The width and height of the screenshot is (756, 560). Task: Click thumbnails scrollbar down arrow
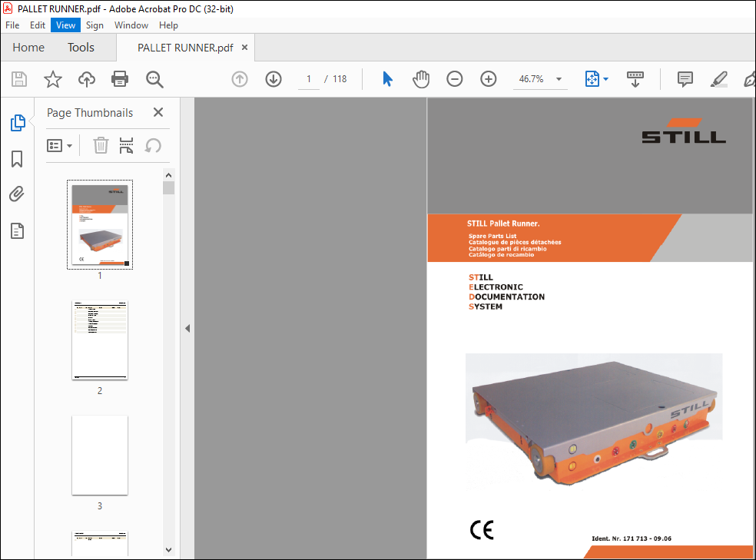click(168, 549)
